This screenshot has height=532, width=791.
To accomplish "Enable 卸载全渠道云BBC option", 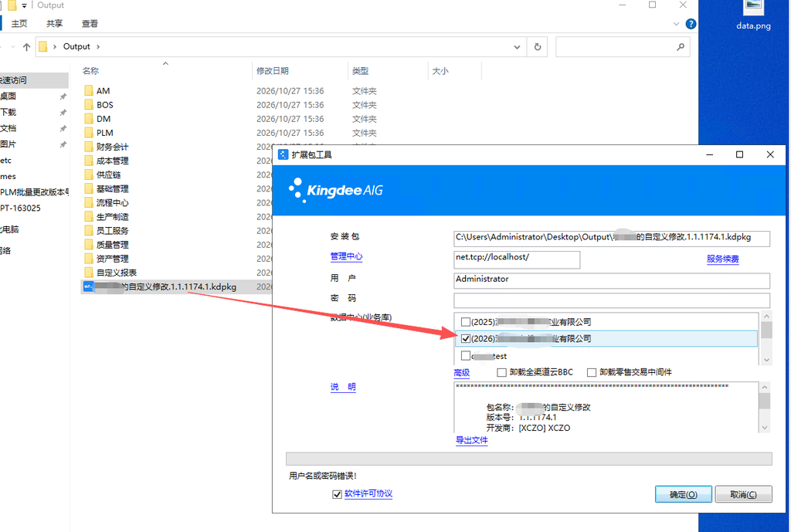I will click(x=501, y=372).
